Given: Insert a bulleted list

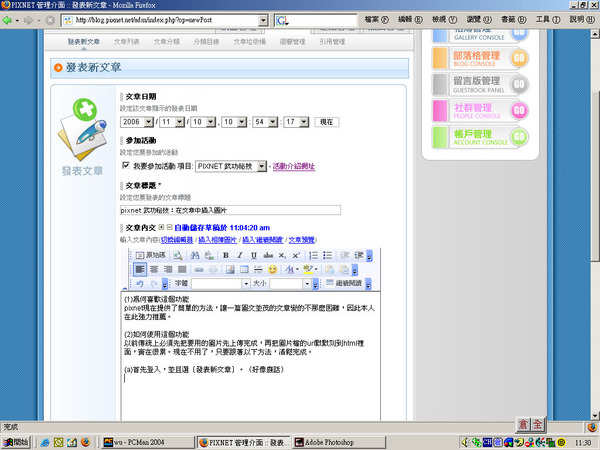Looking at the screenshot, I should [x=328, y=255].
